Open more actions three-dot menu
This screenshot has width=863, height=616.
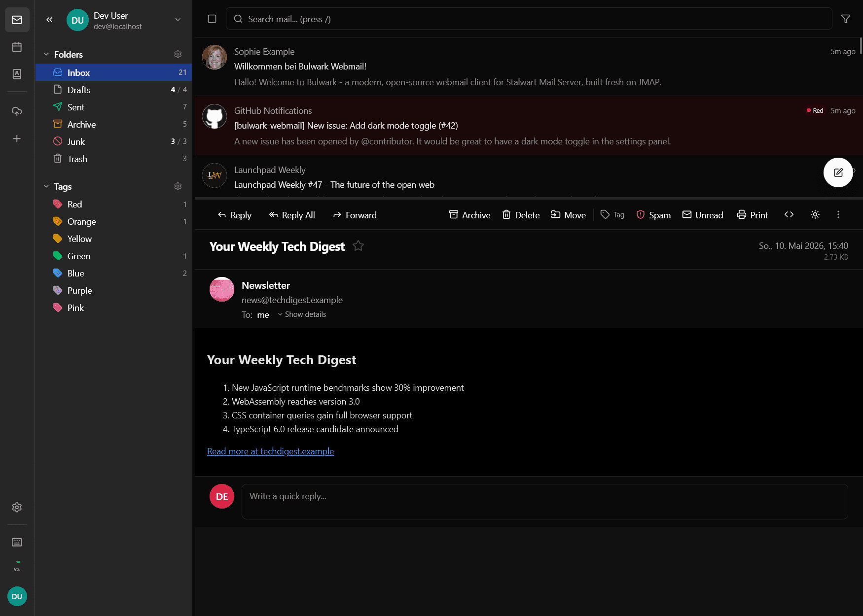pos(838,215)
